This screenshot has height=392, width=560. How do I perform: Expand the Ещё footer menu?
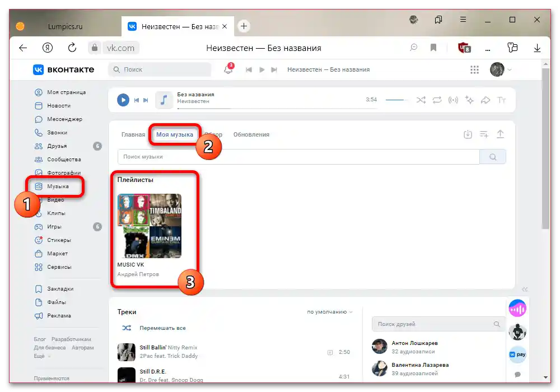[x=42, y=356]
